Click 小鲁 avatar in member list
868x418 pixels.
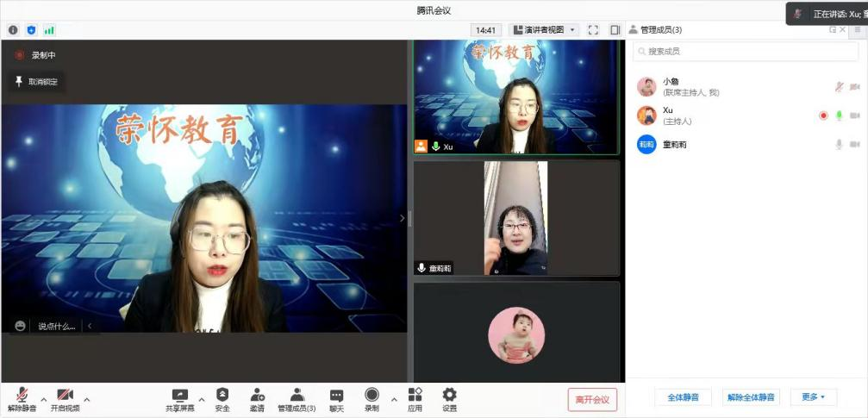[646, 87]
